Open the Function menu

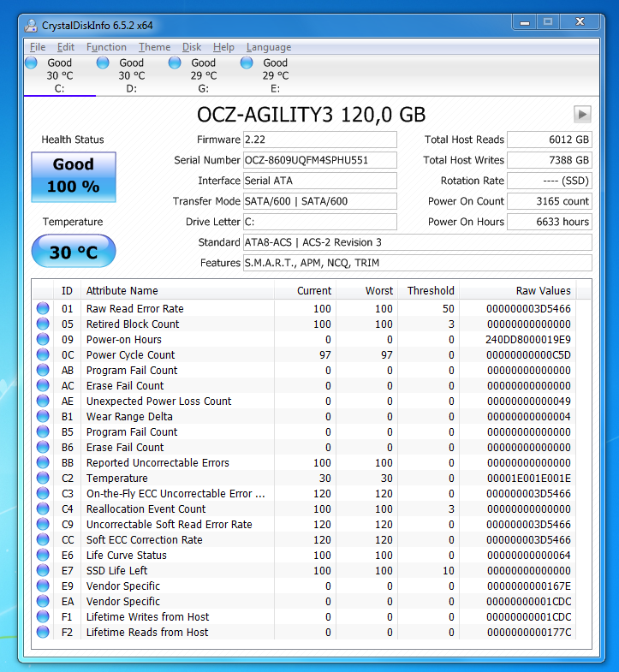click(x=106, y=47)
